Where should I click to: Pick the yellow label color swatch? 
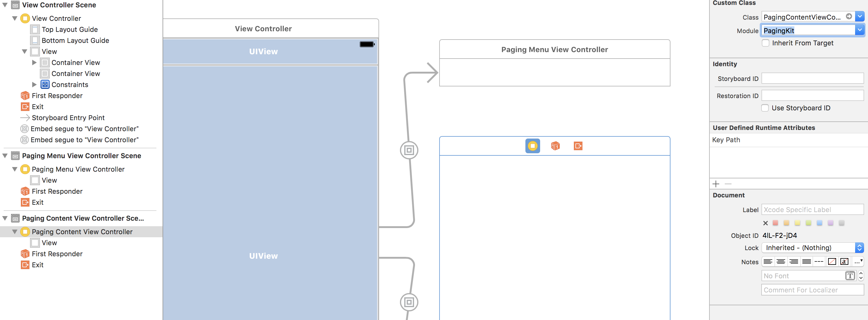point(797,223)
